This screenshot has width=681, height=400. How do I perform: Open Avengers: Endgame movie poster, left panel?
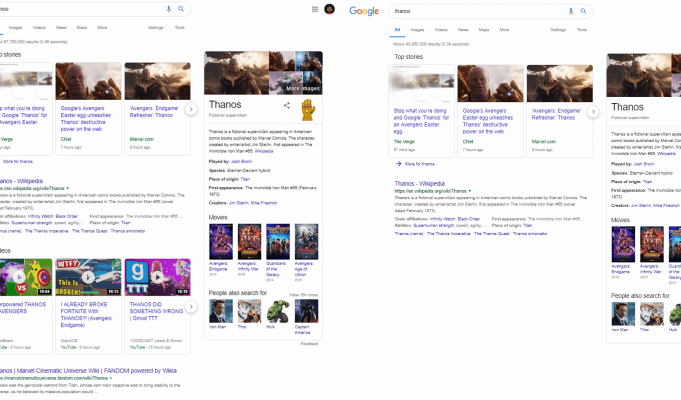(221, 242)
